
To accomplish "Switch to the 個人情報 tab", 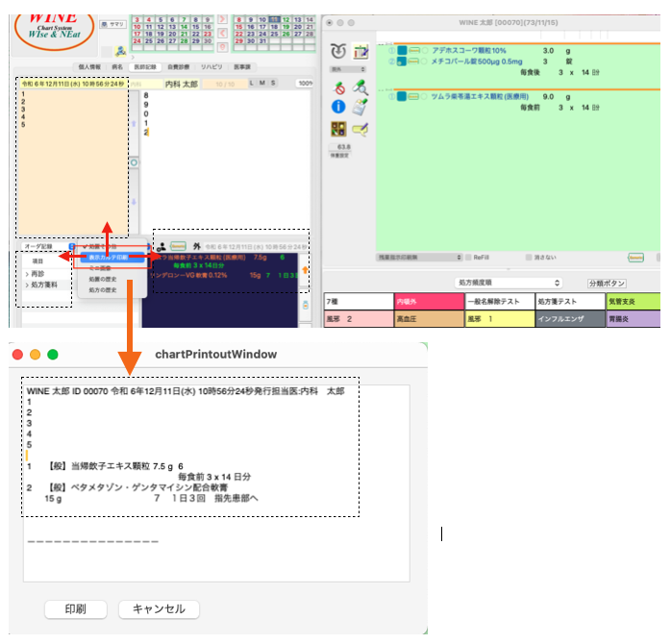I will click(x=93, y=66).
